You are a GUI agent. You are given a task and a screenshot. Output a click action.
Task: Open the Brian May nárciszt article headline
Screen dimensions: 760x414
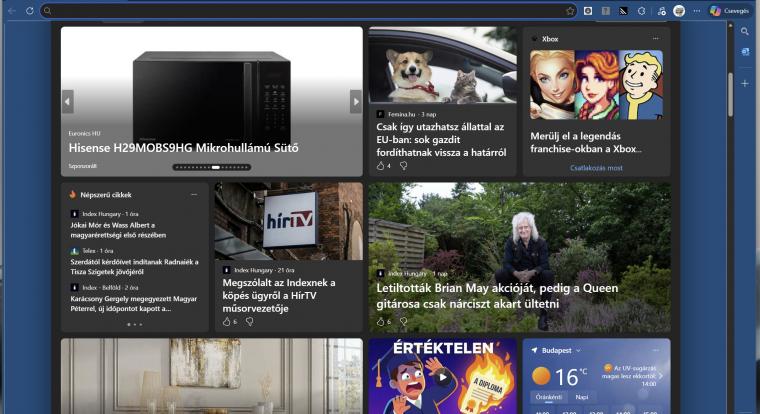497,296
